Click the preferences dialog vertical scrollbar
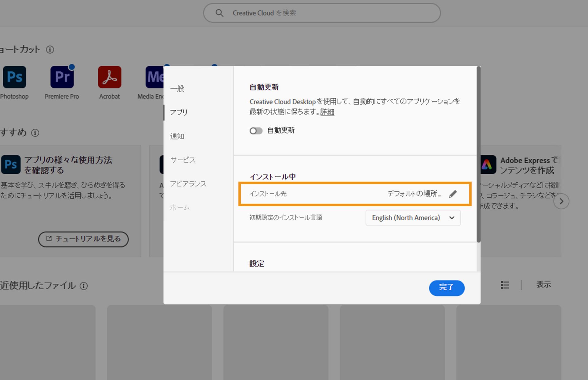Viewport: 588px width, 380px height. pyautogui.click(x=478, y=153)
